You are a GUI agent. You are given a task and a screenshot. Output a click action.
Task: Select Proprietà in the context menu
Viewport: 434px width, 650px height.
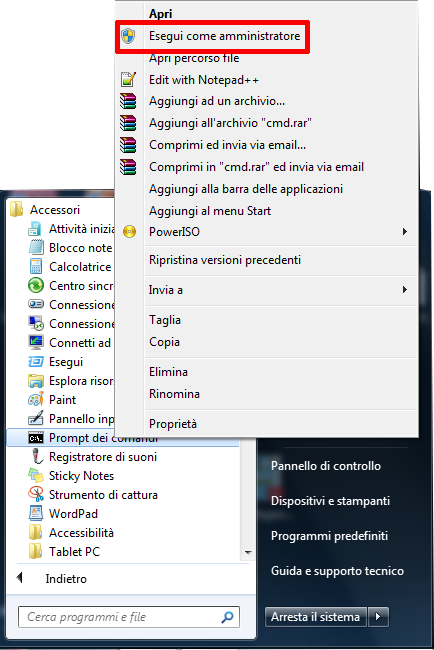click(173, 424)
